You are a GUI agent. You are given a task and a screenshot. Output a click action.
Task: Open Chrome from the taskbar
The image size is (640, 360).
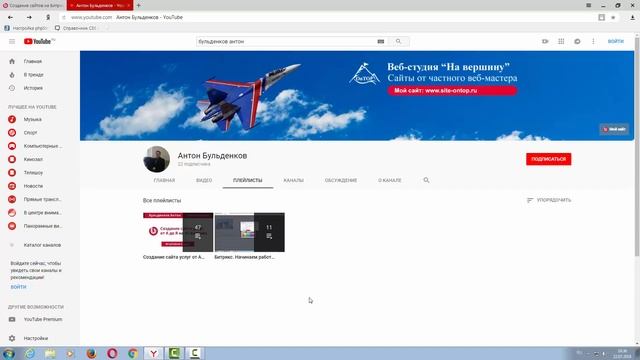tap(133, 353)
